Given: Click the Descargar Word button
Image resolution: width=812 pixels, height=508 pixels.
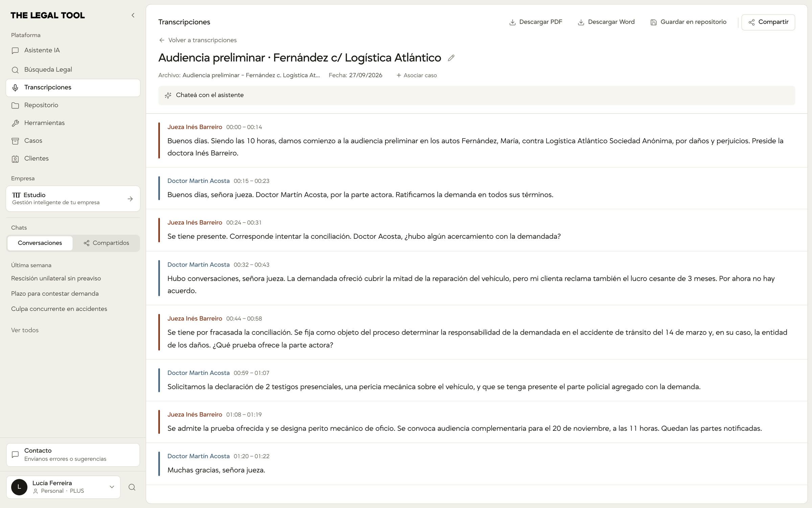Looking at the screenshot, I should click(x=606, y=22).
